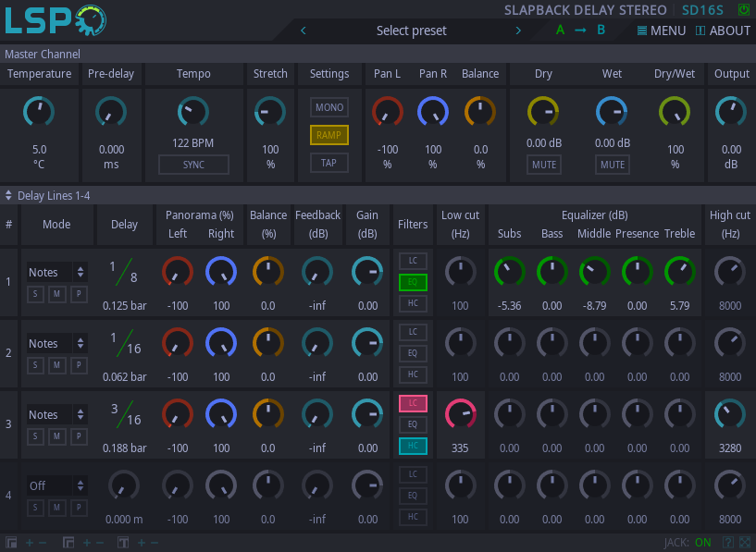
Task: Click delay line 1 Middle value -8.79
Action: [594, 306]
